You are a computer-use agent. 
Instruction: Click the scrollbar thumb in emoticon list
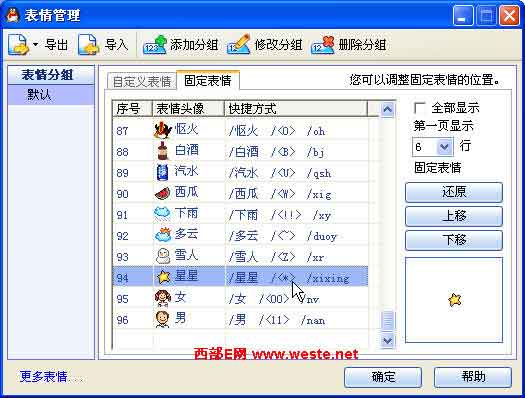click(387, 321)
